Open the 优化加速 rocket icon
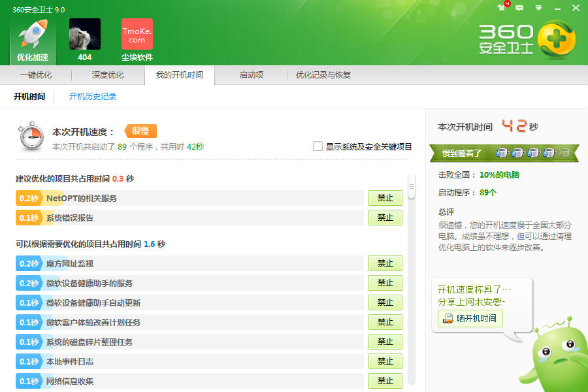The width and height of the screenshot is (588, 392). pyautogui.click(x=32, y=36)
